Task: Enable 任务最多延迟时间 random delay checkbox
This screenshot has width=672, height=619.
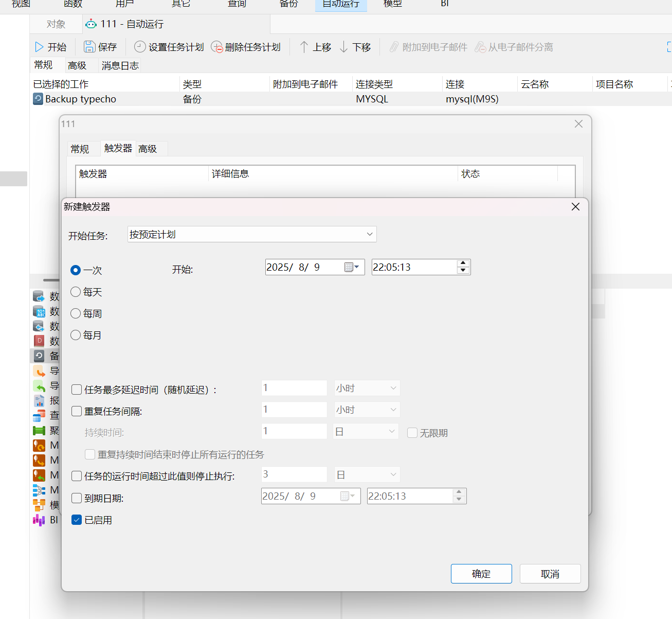Action: click(x=77, y=390)
